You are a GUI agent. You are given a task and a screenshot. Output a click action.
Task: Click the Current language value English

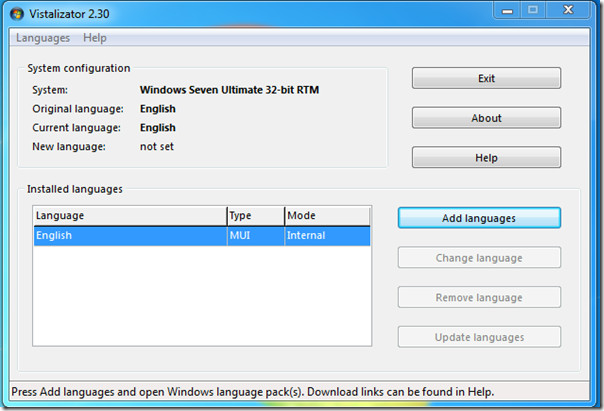[158, 128]
